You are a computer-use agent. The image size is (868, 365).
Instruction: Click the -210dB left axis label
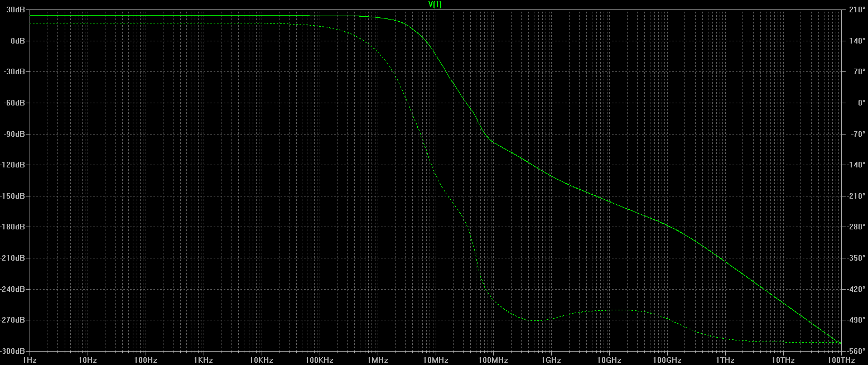14,258
